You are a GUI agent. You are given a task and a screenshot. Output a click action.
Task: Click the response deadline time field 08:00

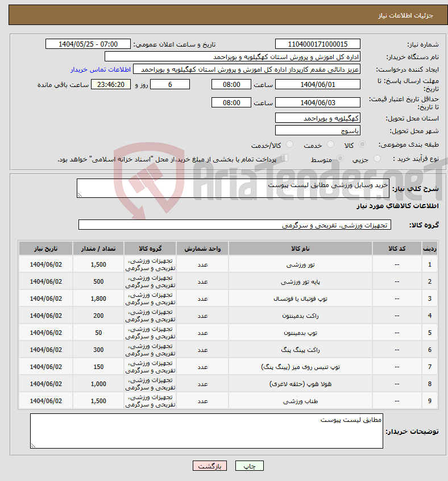[231, 84]
